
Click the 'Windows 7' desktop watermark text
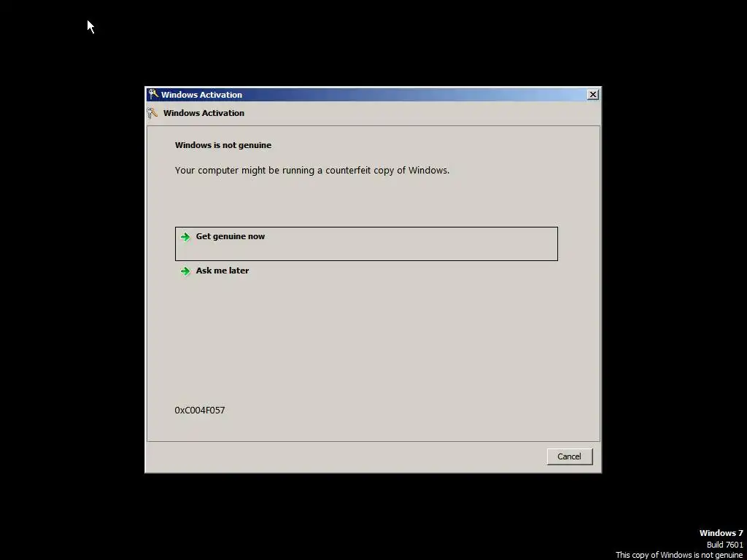(721, 533)
